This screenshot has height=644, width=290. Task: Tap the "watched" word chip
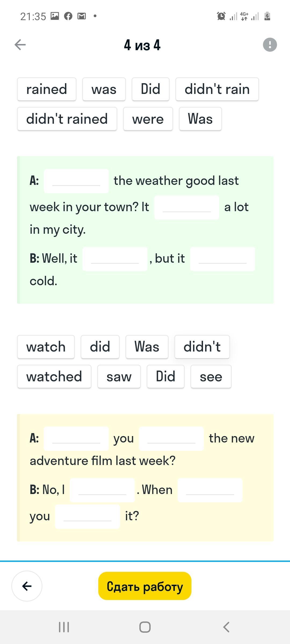pos(54,376)
